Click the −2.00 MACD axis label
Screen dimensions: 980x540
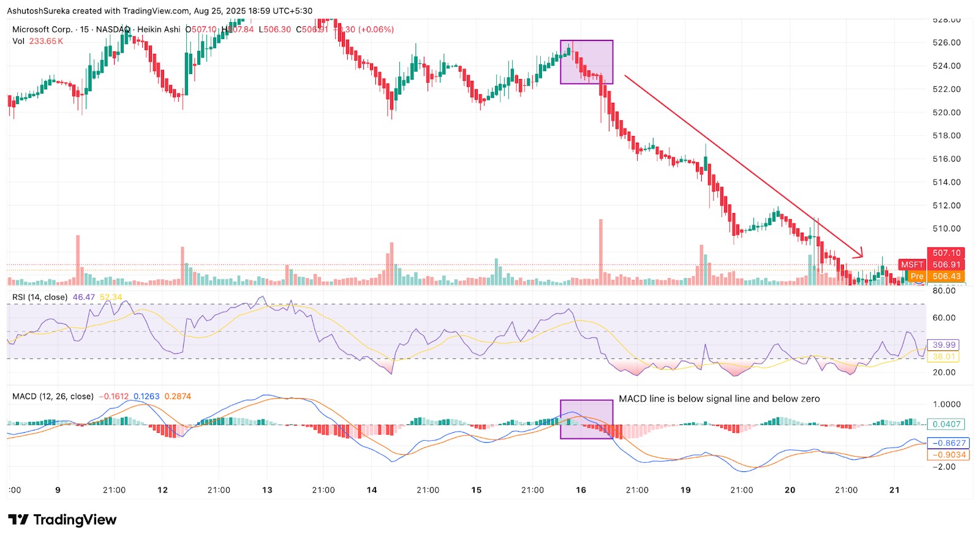[944, 467]
